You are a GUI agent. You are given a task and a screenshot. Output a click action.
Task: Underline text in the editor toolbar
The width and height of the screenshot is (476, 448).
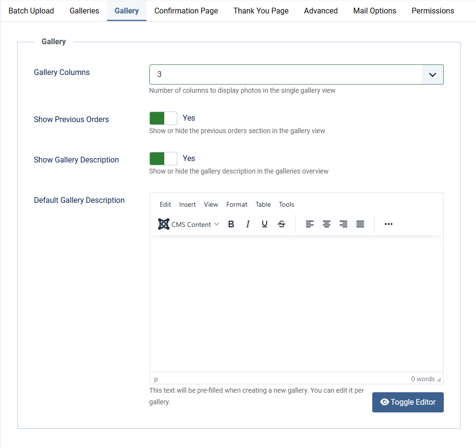pos(265,224)
